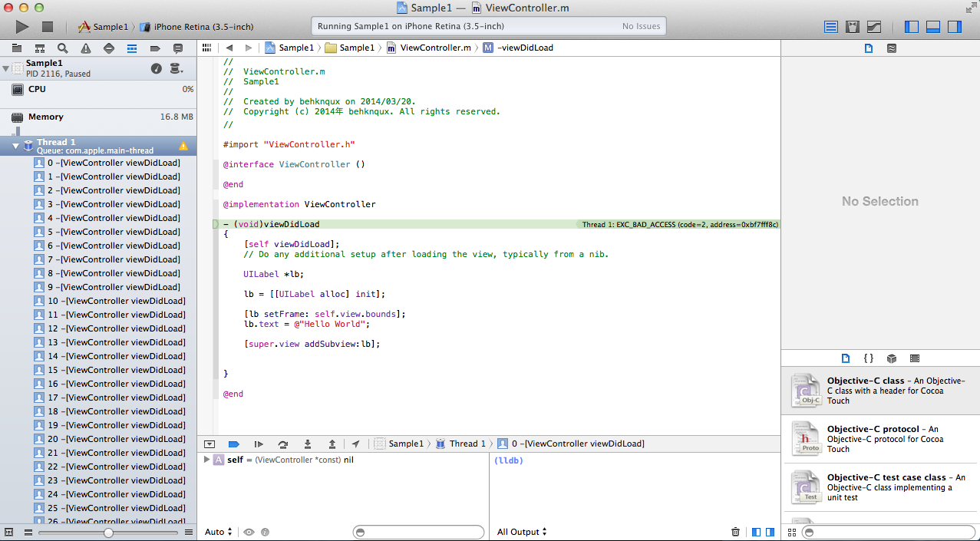The image size is (980, 541).
Task: Collapse the Thread 1 disclosure triangle
Action: [15, 146]
